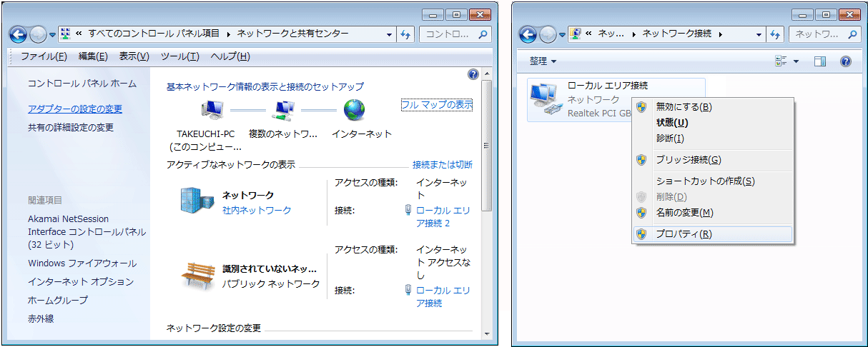Open ホームグループ link
This screenshot has height=347, width=868.
pos(58,301)
